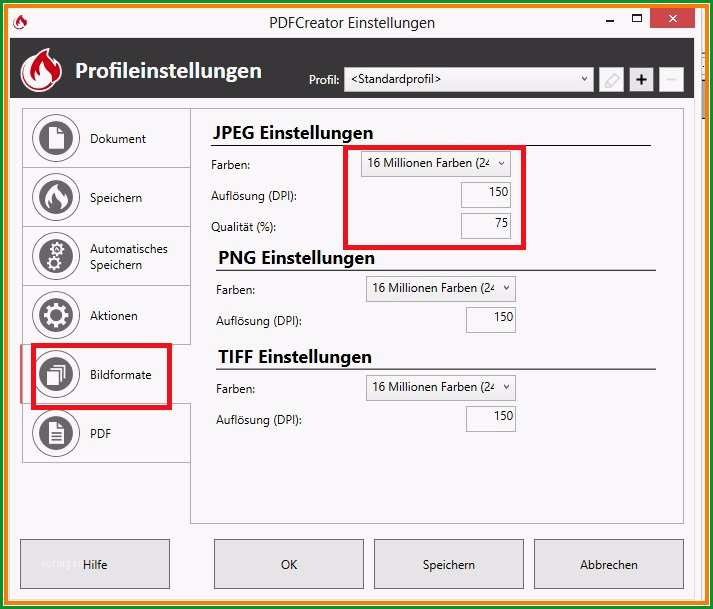Viewport: 713px width, 609px height.
Task: Click the Bildformate stacked pages icon
Action: click(x=56, y=374)
